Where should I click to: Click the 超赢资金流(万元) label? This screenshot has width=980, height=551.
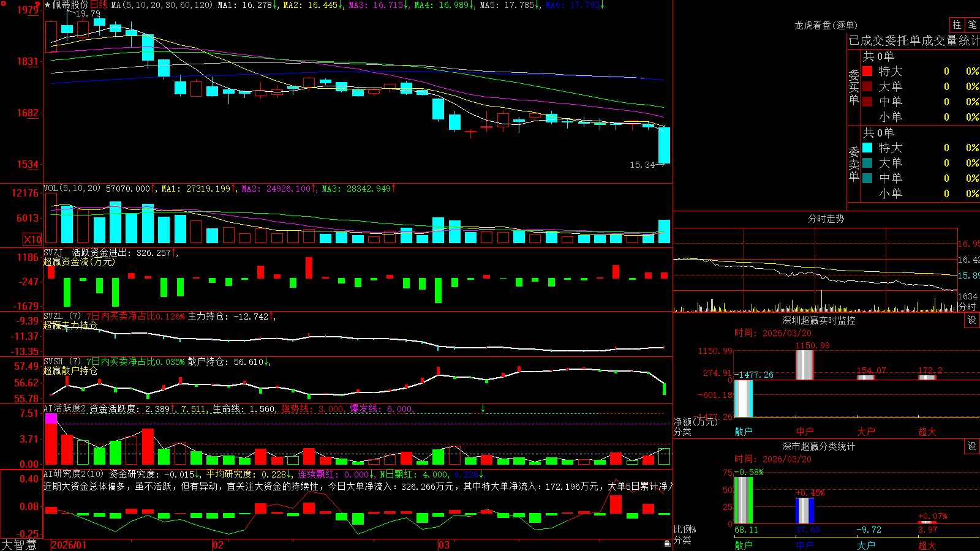point(79,261)
